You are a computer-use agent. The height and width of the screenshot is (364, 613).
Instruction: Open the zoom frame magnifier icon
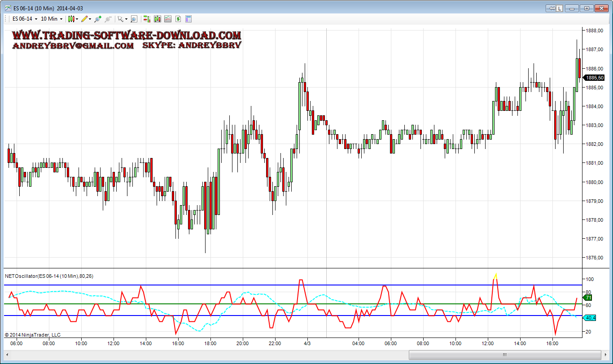(x=134, y=19)
